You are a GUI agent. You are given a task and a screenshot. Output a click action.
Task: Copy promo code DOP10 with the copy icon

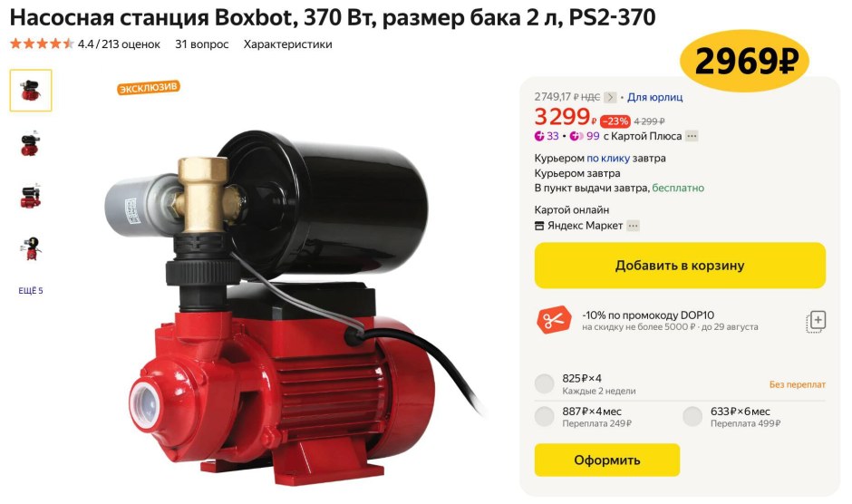816,322
